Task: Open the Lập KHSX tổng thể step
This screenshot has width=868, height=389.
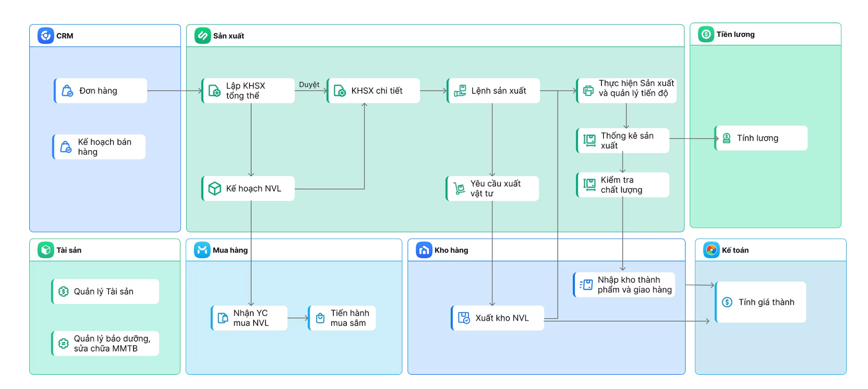Action: click(x=248, y=91)
